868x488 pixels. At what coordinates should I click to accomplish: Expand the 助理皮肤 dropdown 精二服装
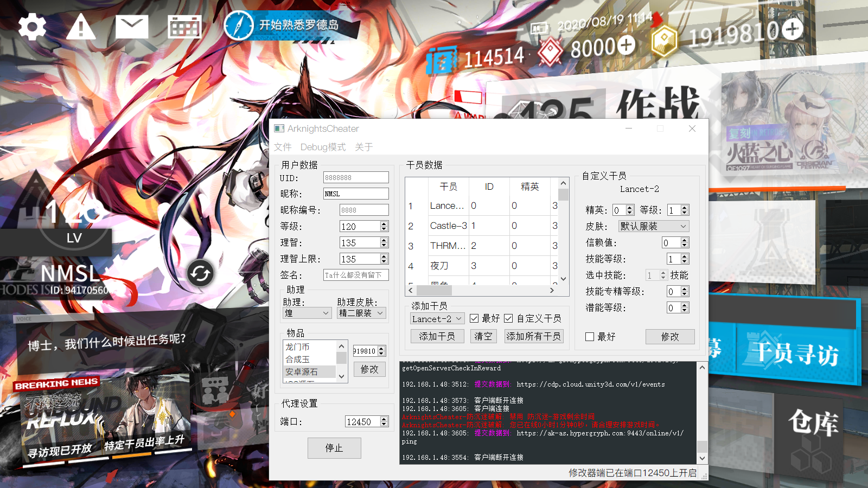point(361,313)
